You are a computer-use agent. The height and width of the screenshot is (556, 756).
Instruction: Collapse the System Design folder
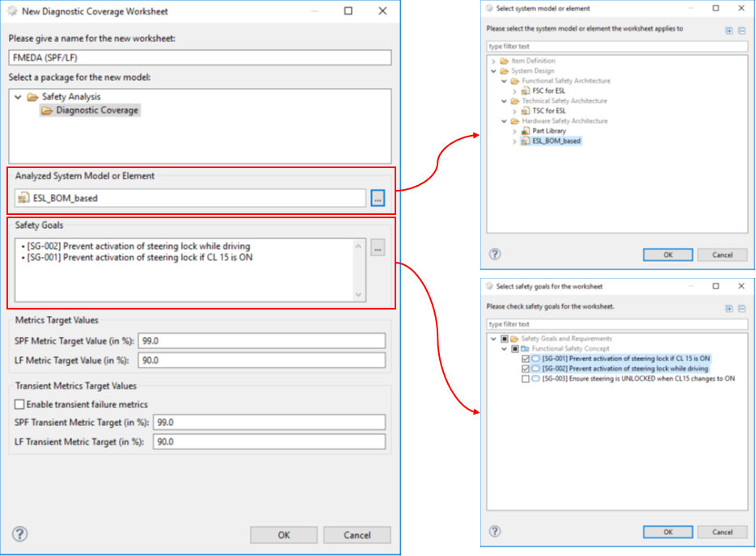[493, 71]
